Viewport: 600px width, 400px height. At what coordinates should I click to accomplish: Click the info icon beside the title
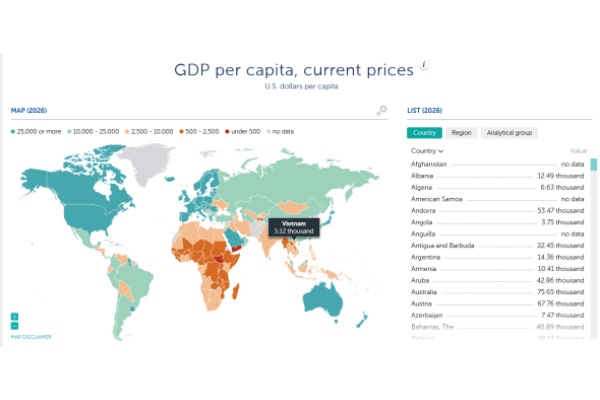click(x=424, y=65)
